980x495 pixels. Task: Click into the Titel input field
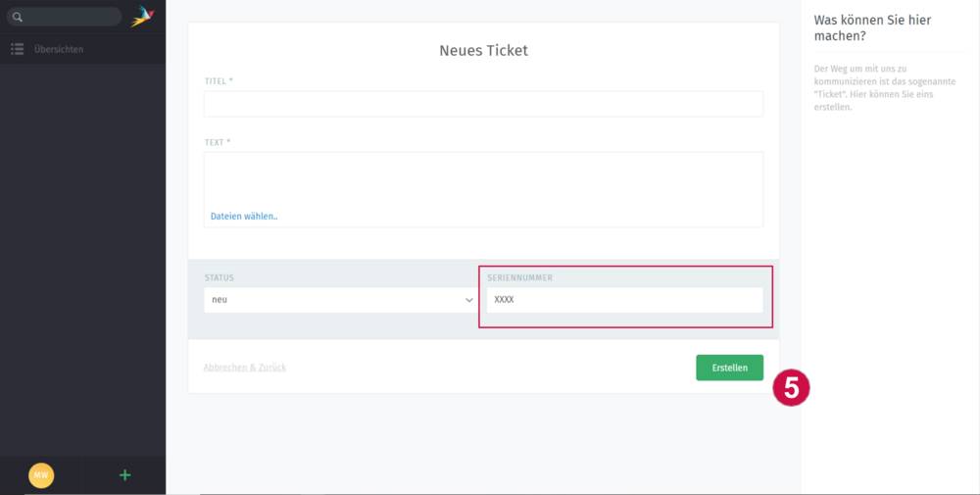(x=483, y=104)
